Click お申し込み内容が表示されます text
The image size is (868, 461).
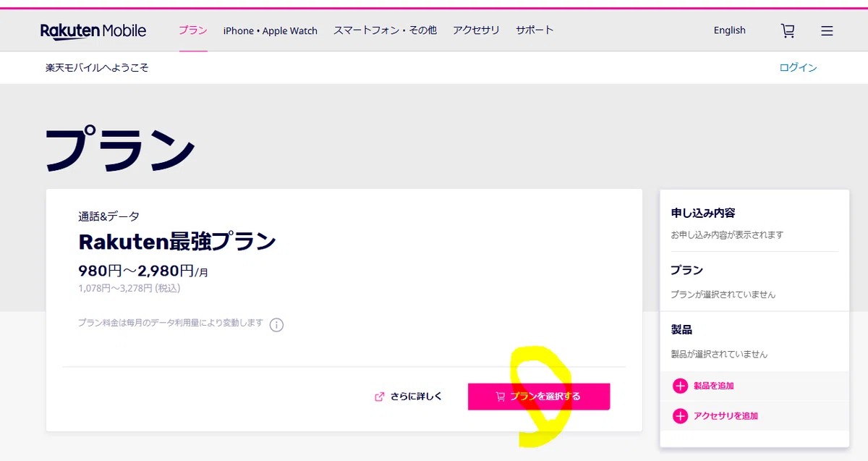pyautogui.click(x=727, y=235)
